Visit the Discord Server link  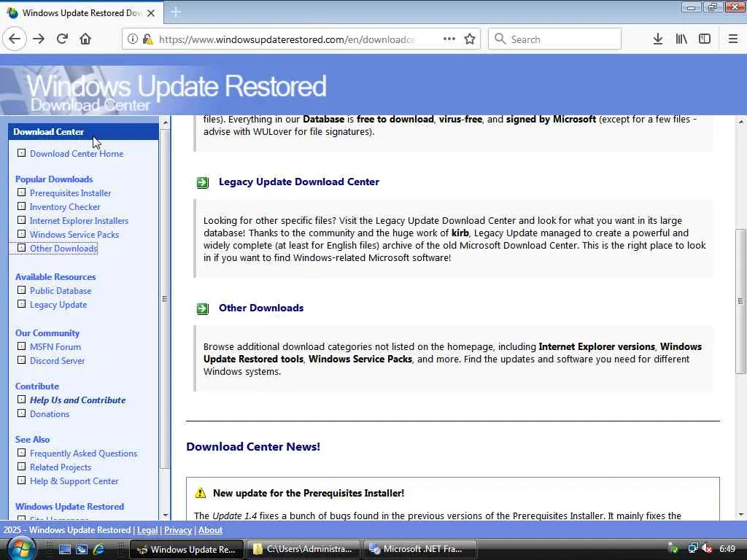click(x=57, y=361)
